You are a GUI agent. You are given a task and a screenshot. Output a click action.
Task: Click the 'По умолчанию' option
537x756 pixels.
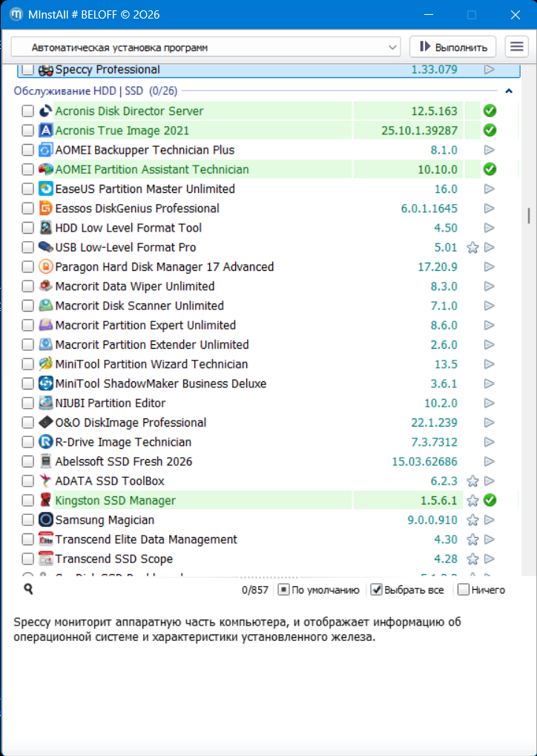(x=284, y=590)
